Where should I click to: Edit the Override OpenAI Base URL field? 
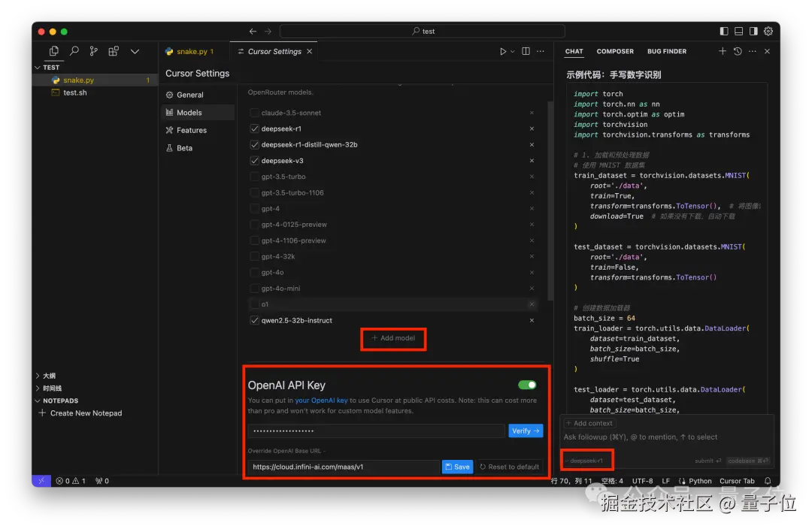[x=344, y=467]
